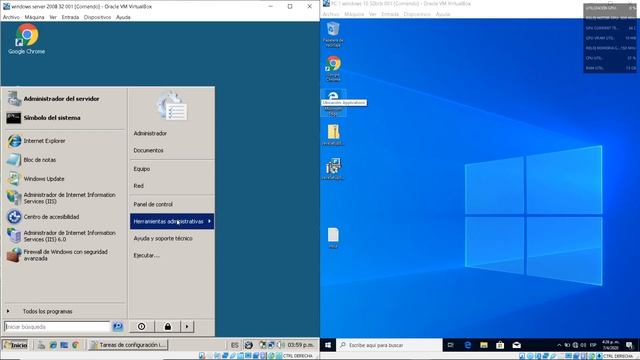Open Ayuda menu in server VirtualBox window
640x360 pixels.
[x=123, y=17]
